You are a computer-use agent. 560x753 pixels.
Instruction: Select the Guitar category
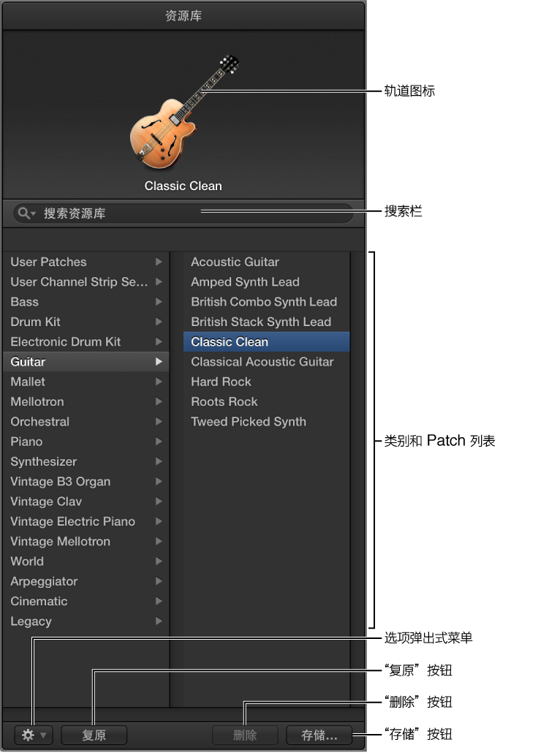pos(86,362)
